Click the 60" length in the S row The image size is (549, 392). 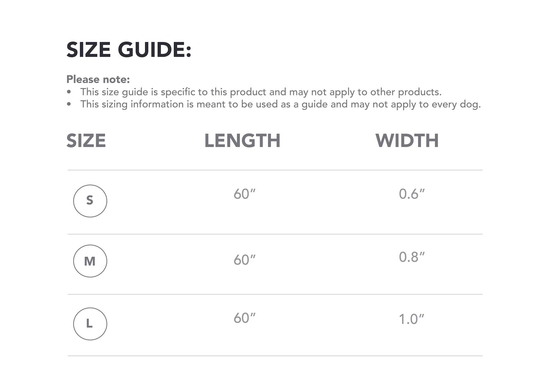tap(244, 194)
